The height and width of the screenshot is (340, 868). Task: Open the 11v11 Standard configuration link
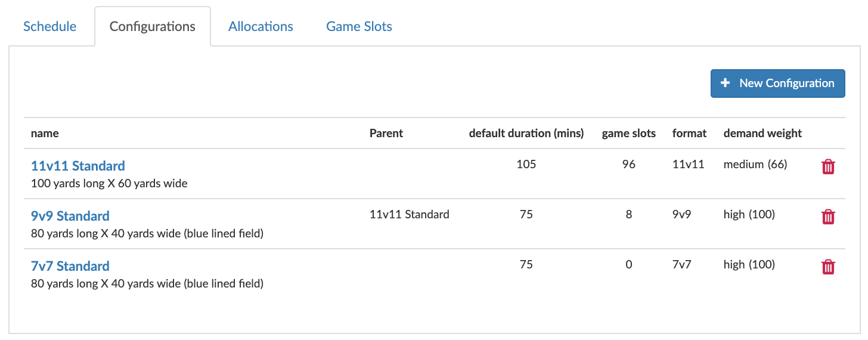click(x=78, y=166)
